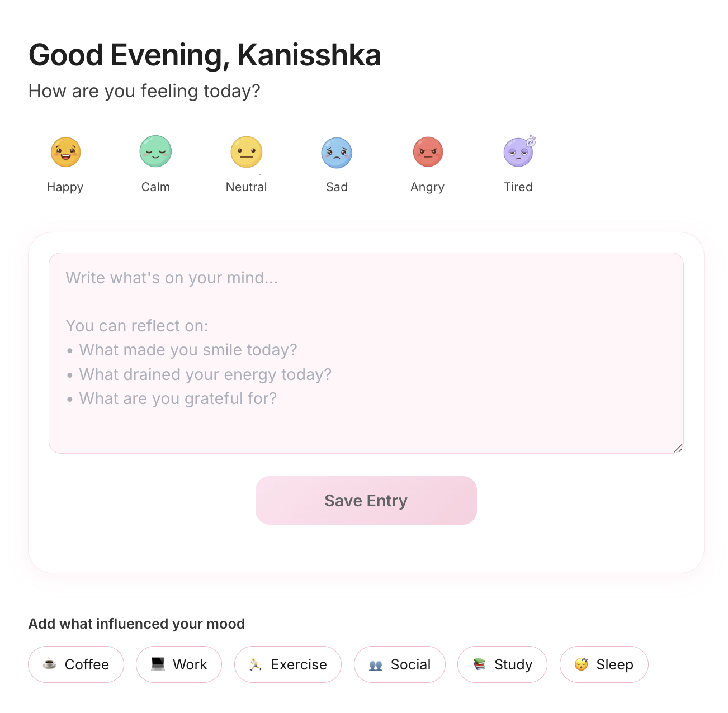The height and width of the screenshot is (713, 728).
Task: Select the Angry mood emoji
Action: pos(427,151)
